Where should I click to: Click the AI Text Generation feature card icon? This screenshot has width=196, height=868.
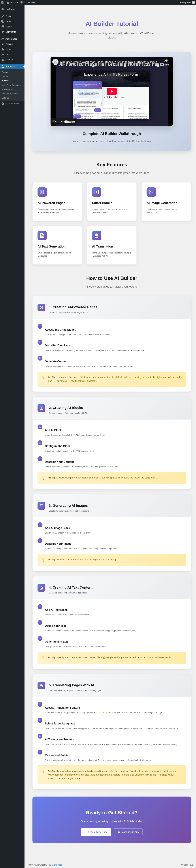pyautogui.click(x=42, y=236)
